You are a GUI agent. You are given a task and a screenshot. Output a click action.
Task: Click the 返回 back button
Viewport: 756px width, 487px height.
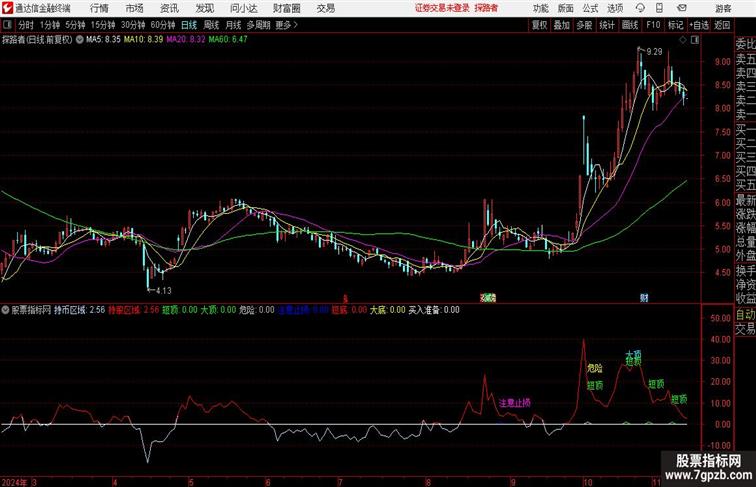(722, 25)
